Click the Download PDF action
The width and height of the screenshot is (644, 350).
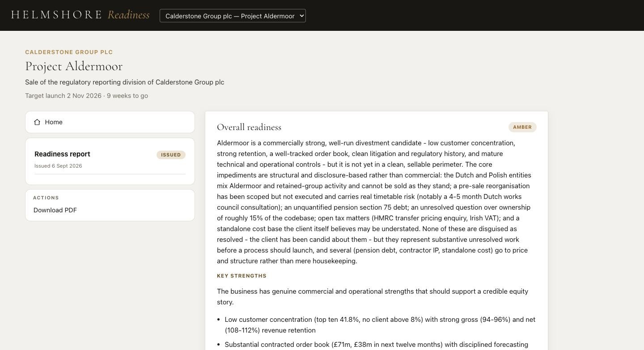point(55,210)
